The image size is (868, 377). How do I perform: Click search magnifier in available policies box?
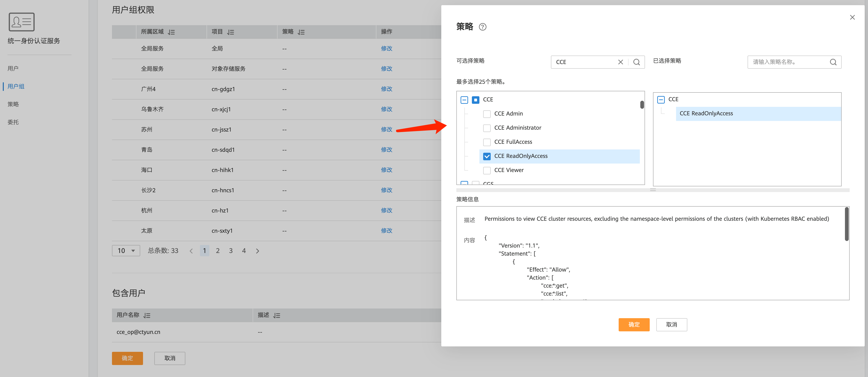pyautogui.click(x=636, y=62)
